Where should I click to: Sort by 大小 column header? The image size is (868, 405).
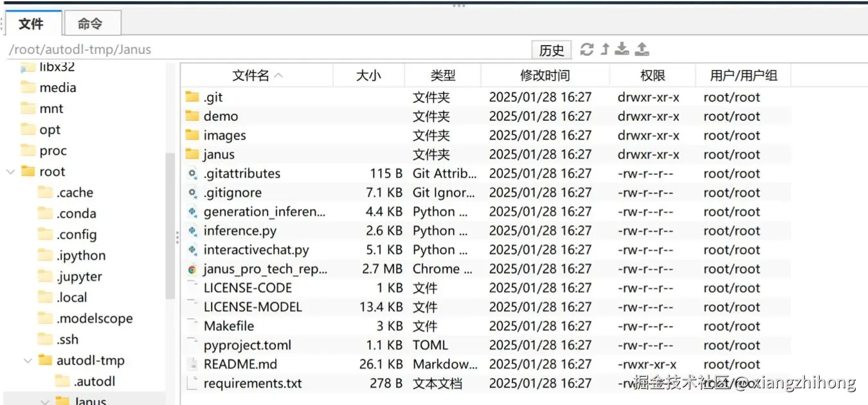point(369,75)
